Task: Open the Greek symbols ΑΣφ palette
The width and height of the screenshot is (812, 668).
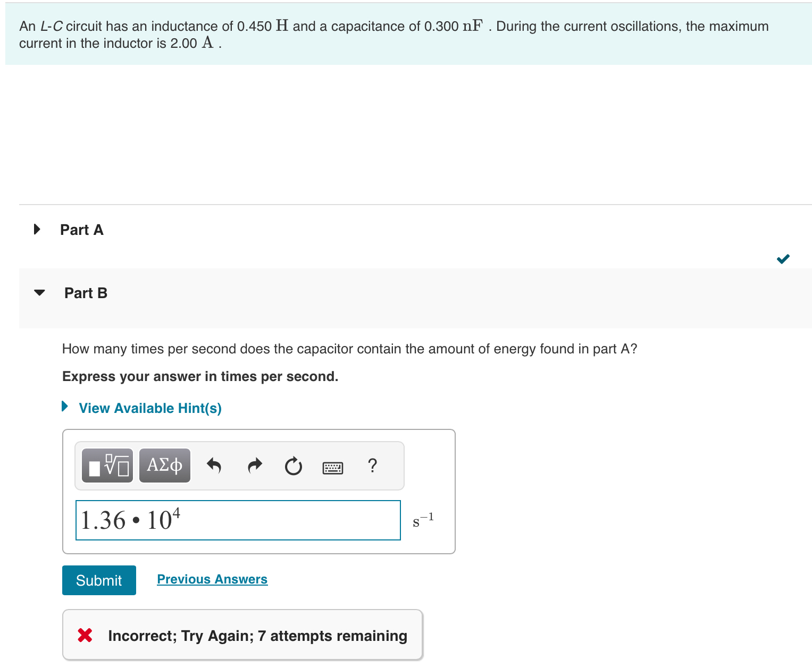Action: tap(164, 465)
